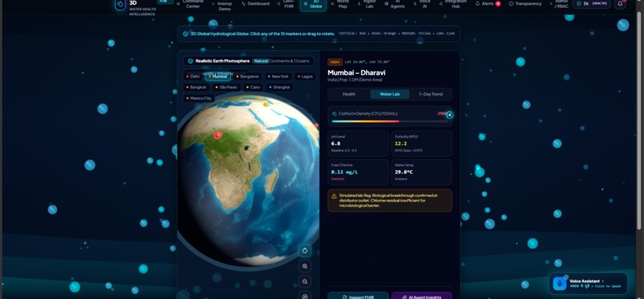Click the Coliform Density progress bar

point(390,122)
